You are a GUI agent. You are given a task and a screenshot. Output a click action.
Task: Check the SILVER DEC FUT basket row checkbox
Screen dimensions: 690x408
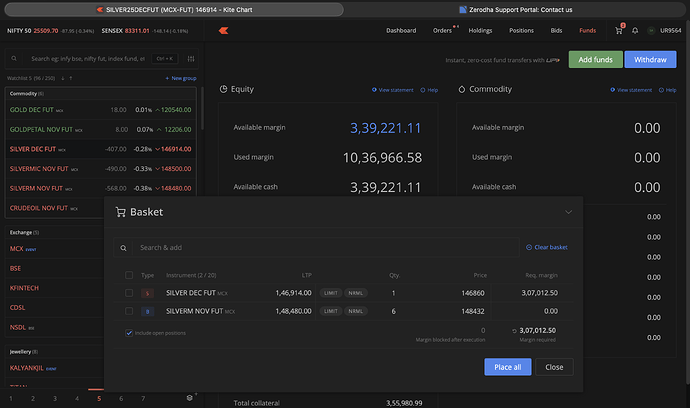coord(129,293)
